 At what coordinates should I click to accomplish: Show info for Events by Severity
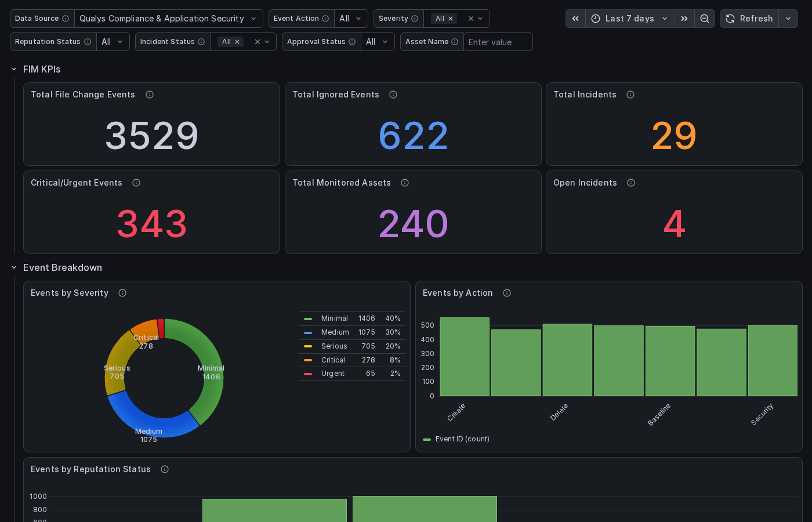pyautogui.click(x=122, y=293)
